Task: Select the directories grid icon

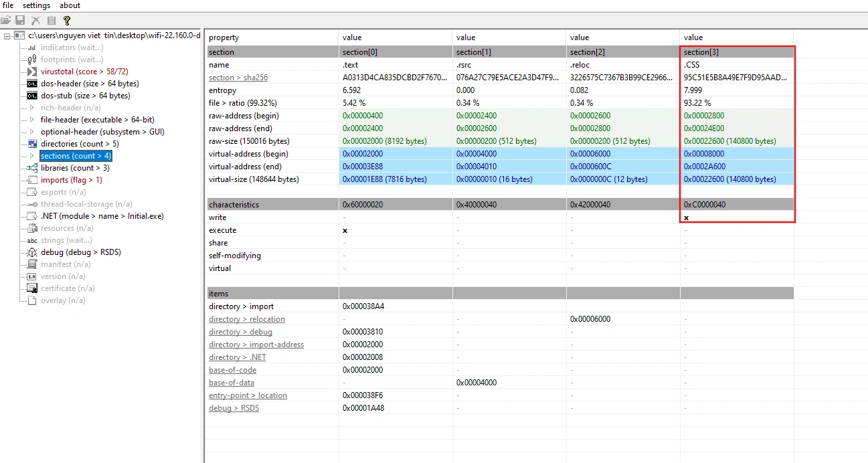Action: click(x=32, y=143)
